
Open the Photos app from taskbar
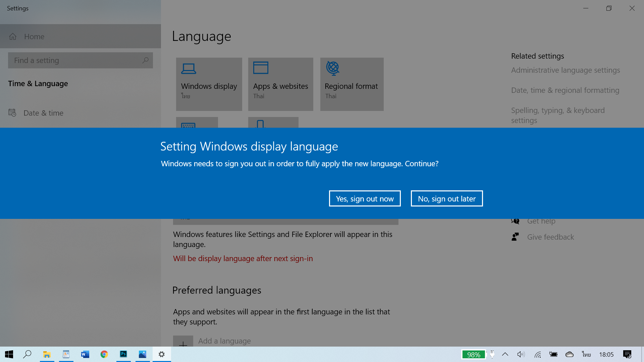tap(143, 354)
